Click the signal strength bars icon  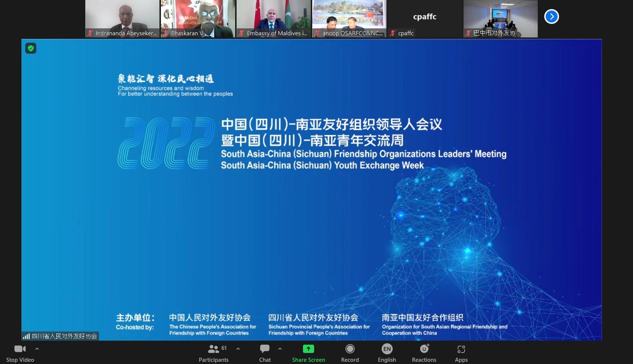26,336
